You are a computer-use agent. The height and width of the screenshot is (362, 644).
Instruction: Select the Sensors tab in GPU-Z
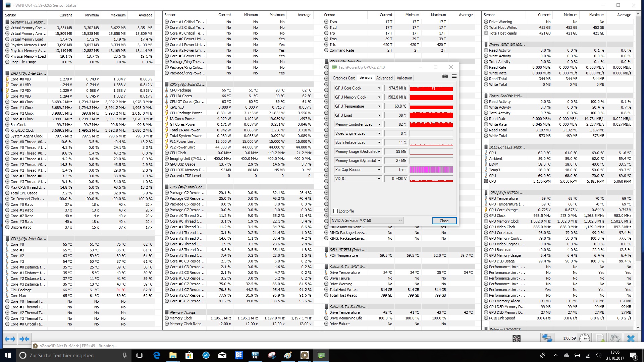[x=366, y=77]
